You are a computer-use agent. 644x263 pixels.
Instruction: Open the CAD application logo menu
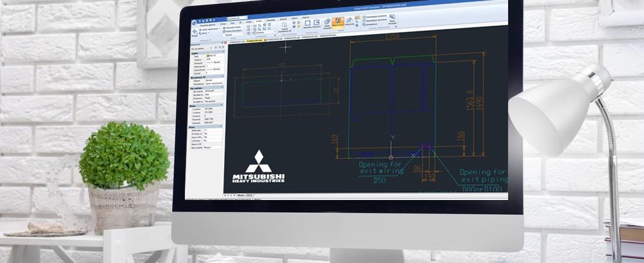(194, 23)
